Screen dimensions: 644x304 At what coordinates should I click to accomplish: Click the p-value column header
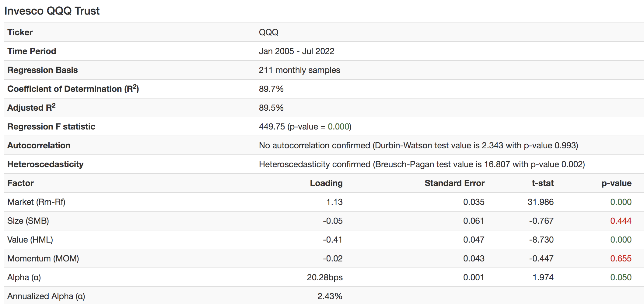point(616,183)
